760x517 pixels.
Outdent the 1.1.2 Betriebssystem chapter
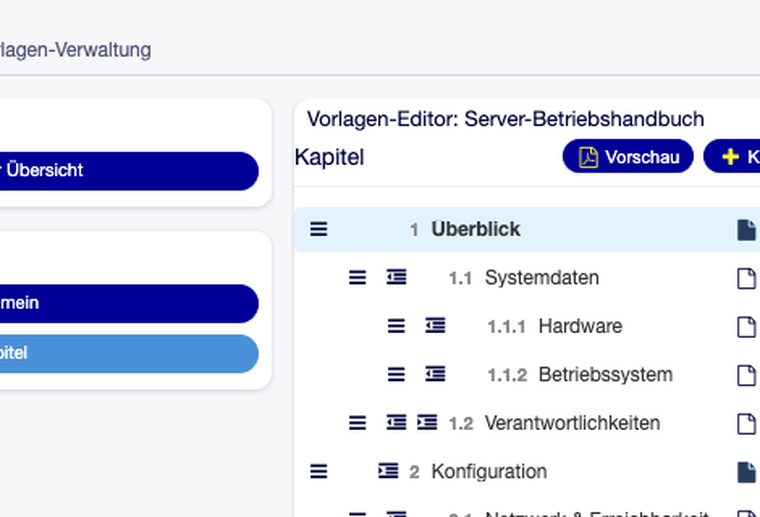(x=435, y=374)
